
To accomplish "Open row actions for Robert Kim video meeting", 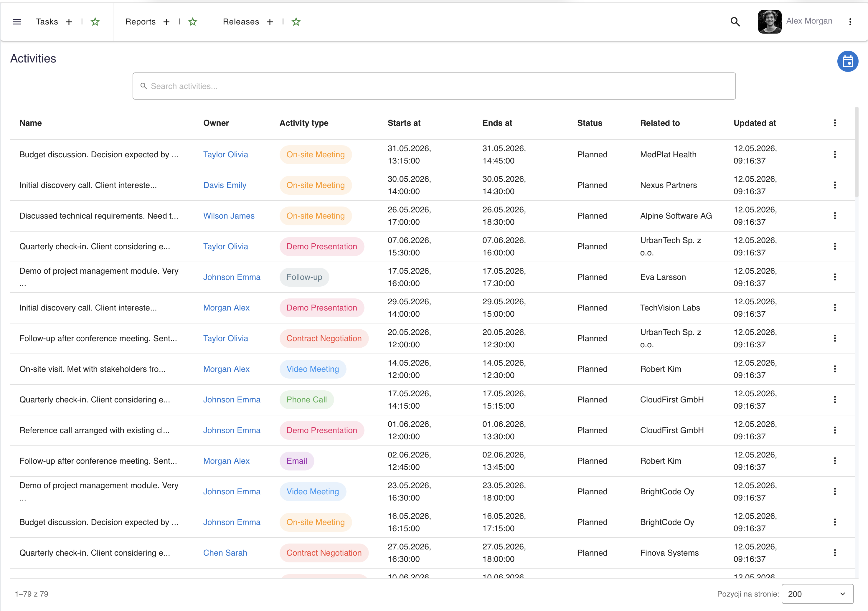I will (x=835, y=369).
